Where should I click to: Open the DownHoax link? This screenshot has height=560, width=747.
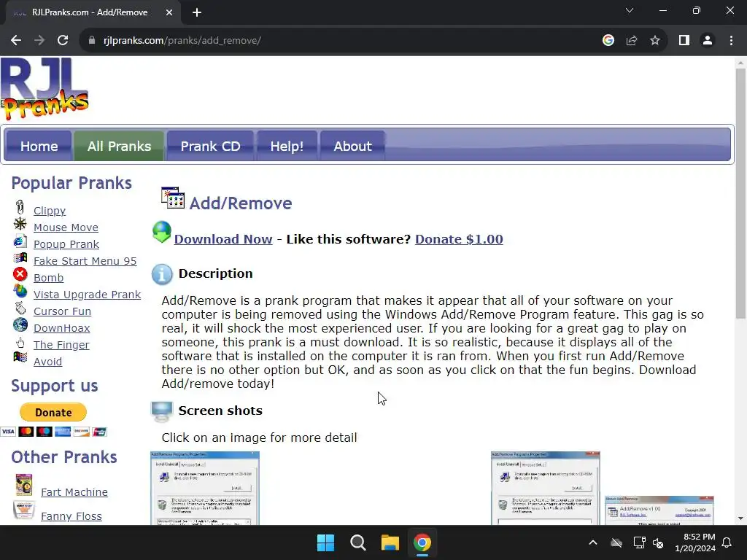click(62, 328)
